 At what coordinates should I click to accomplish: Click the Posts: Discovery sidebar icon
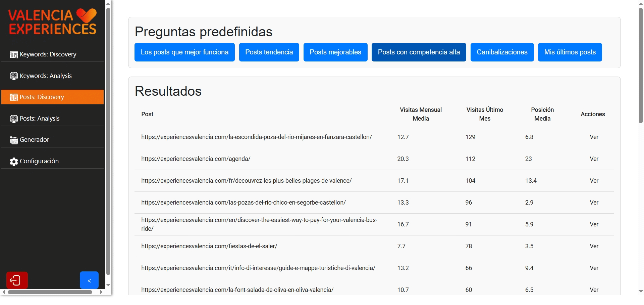[x=14, y=97]
